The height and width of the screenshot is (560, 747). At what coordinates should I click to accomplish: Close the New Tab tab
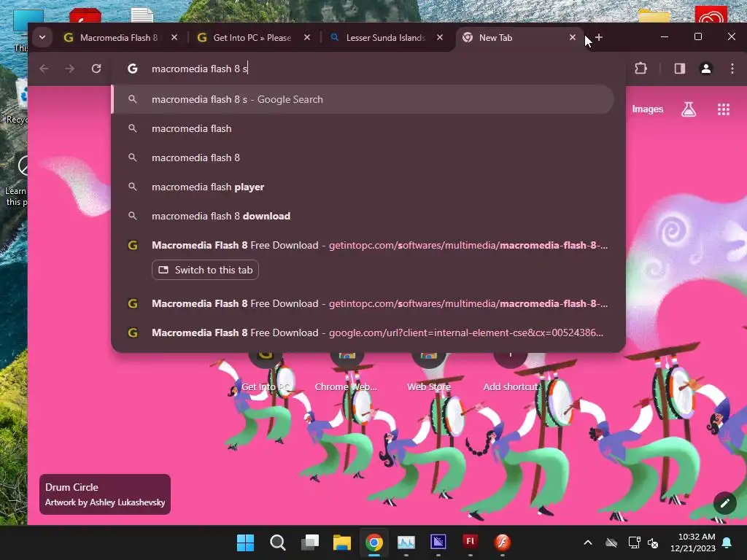(x=573, y=37)
